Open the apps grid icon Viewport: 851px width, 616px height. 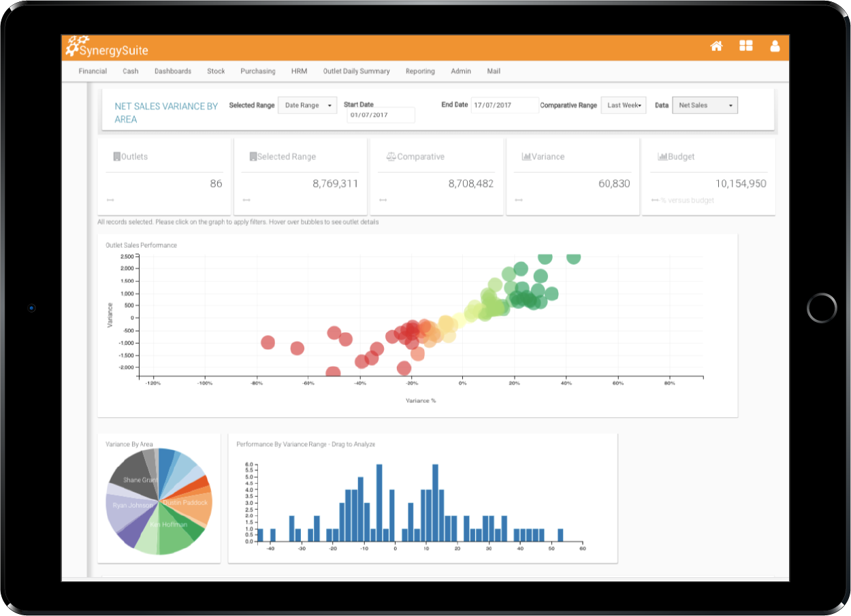coord(746,46)
